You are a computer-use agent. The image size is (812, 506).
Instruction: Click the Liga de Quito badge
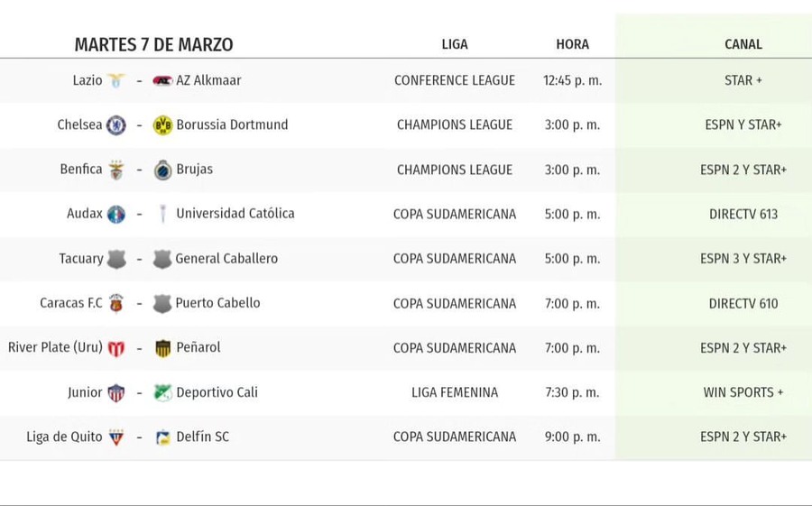[116, 437]
